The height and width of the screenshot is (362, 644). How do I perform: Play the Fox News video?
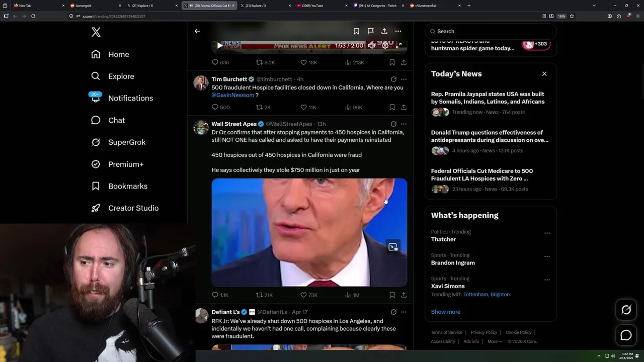point(219,46)
